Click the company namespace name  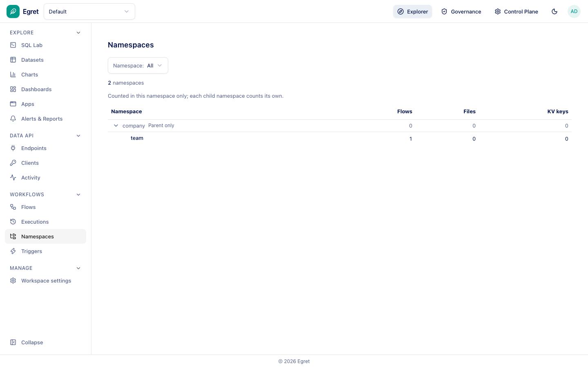tap(134, 126)
